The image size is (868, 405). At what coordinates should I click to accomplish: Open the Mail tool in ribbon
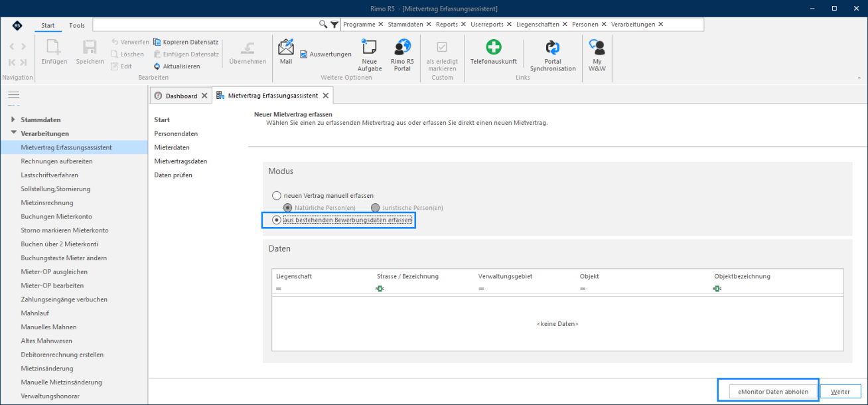pyautogui.click(x=286, y=52)
